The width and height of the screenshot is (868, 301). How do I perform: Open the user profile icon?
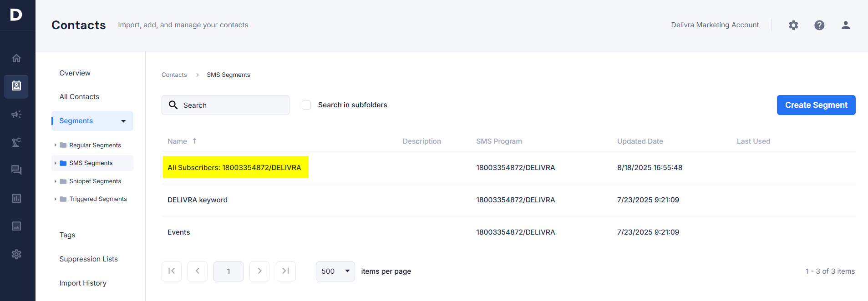tap(845, 25)
